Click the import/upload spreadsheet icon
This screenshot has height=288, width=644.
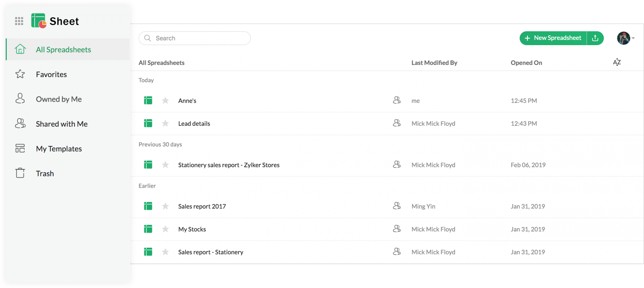[595, 38]
